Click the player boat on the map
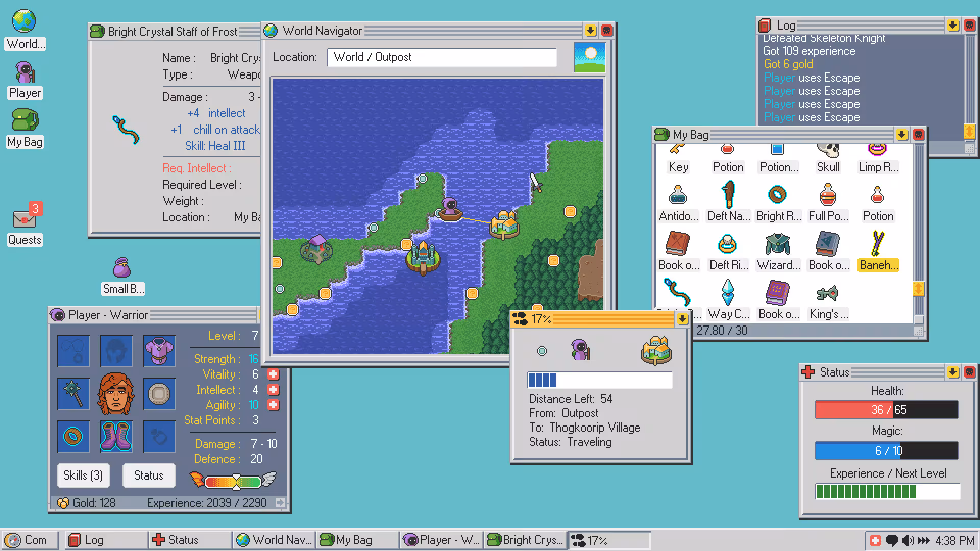Screen dimensions: 980x551 450,210
